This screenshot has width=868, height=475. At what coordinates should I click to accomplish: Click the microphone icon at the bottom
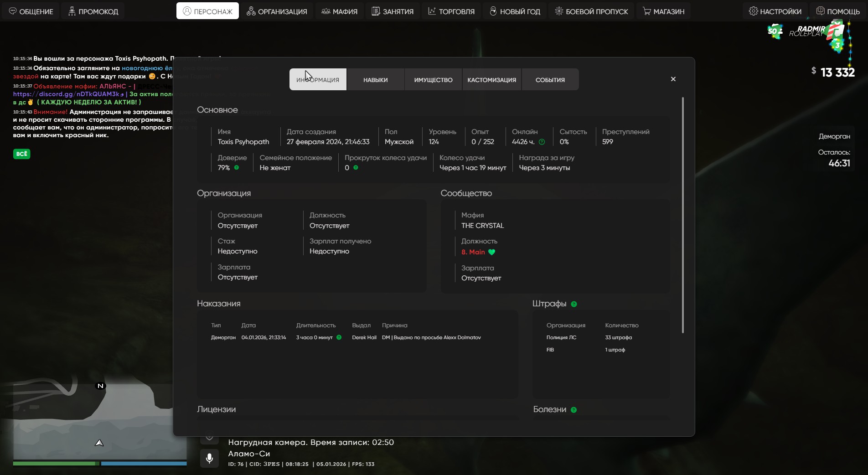pyautogui.click(x=209, y=458)
